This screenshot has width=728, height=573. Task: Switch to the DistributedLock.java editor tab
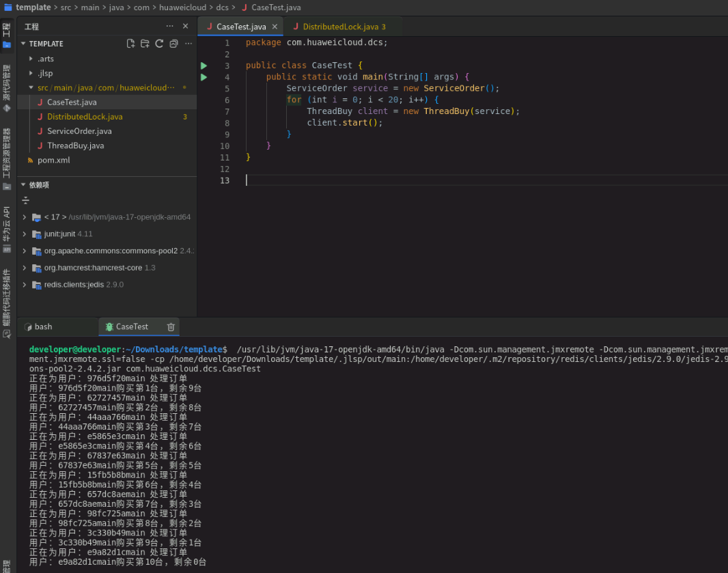[x=339, y=27]
